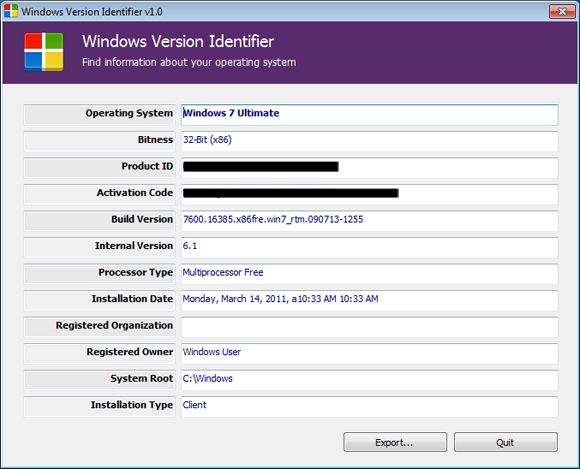
Task: Click the empty Registered Organization field
Action: pyautogui.click(x=370, y=327)
